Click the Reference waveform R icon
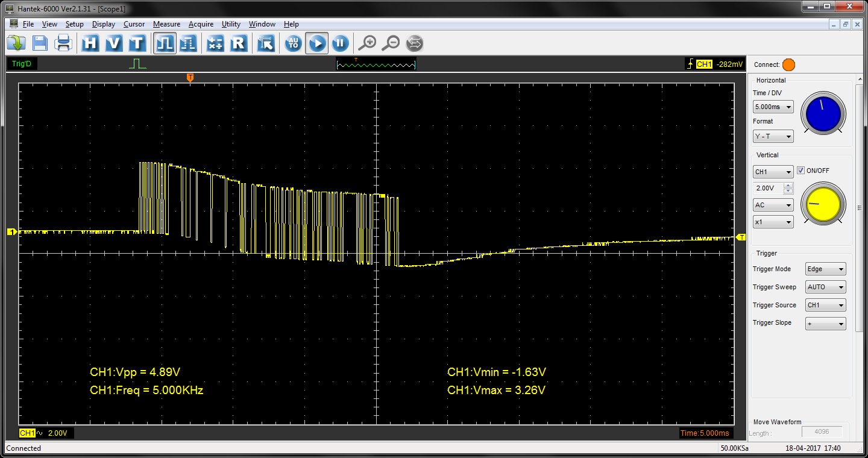The height and width of the screenshot is (458, 868). 239,43
